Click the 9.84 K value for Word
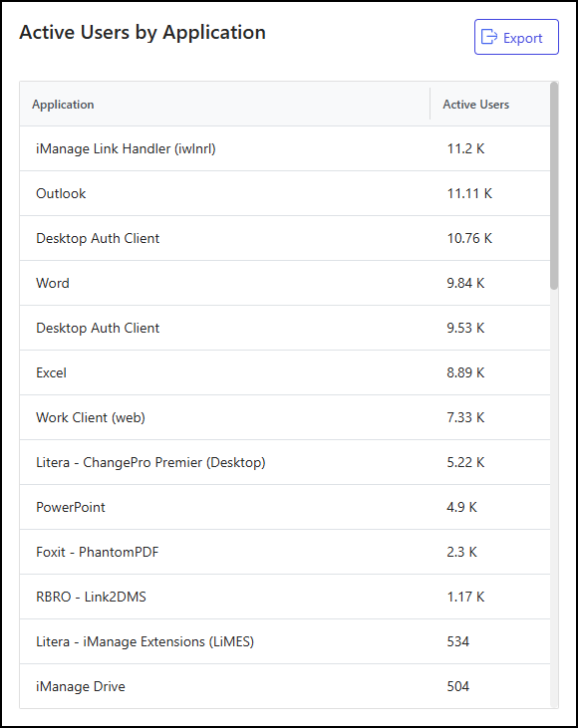This screenshot has height=728, width=578. (465, 283)
